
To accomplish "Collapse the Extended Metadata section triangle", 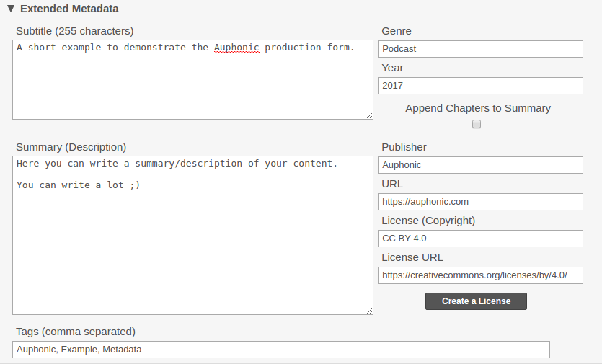I will coord(11,9).
